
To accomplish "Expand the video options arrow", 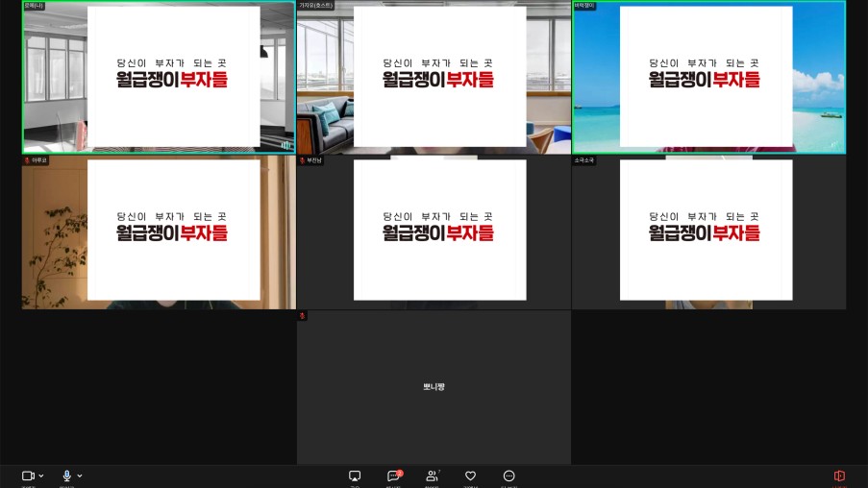I will (x=41, y=476).
